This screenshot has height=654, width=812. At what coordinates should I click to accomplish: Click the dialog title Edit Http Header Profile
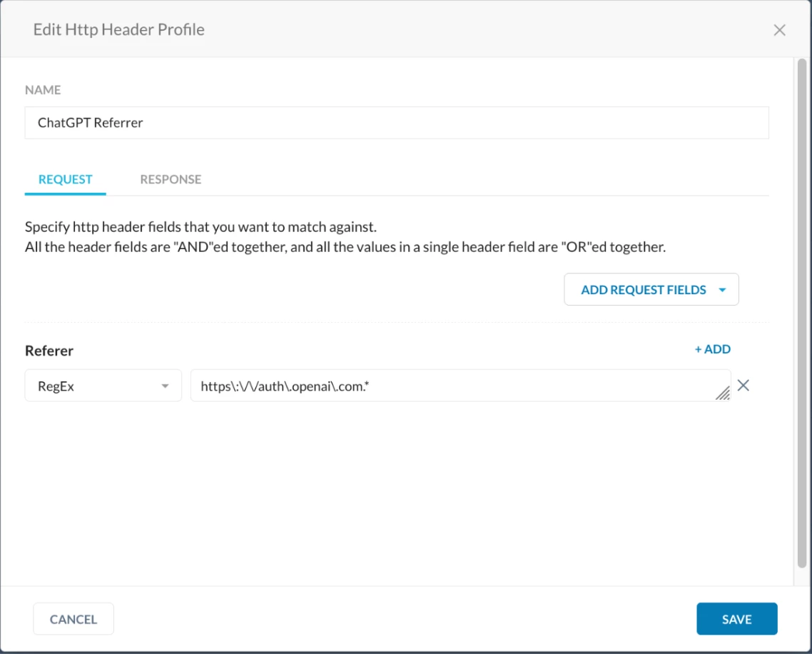[x=118, y=29]
